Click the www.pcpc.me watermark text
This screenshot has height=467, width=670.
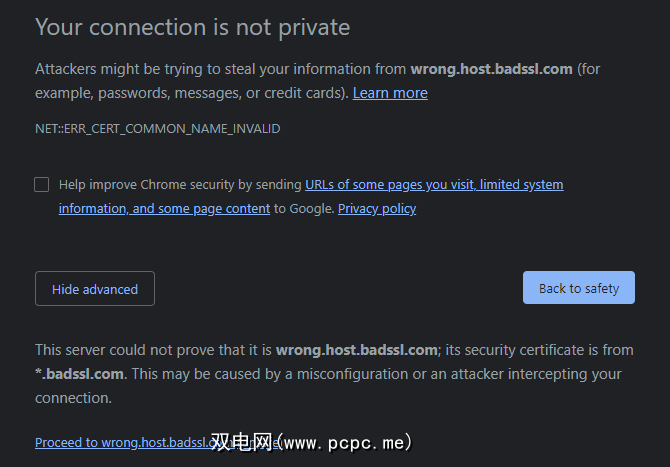tap(345, 442)
